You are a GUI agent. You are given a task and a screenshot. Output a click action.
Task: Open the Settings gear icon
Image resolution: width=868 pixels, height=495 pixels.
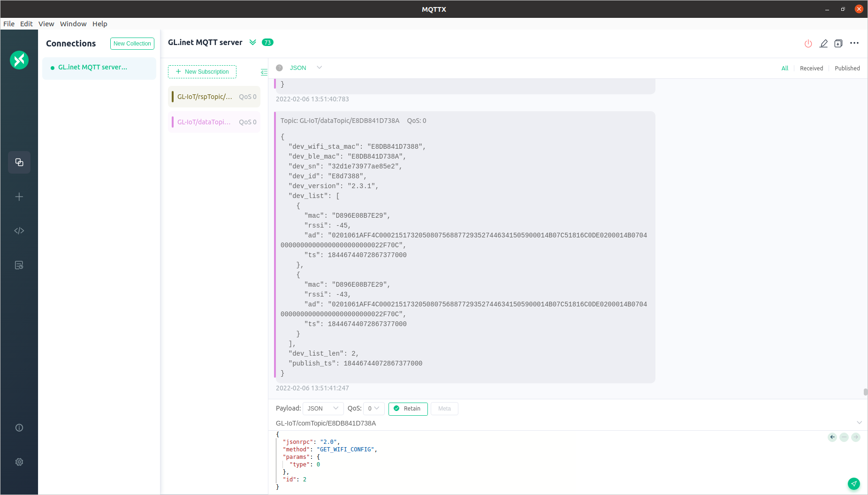[x=19, y=462]
